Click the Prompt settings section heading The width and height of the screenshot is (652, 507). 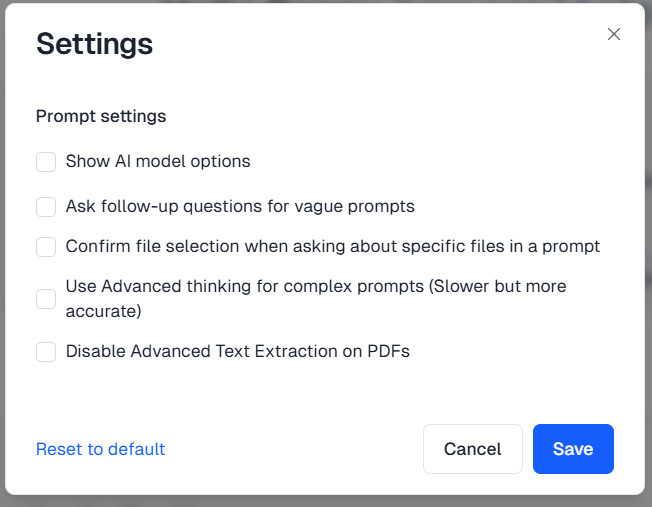pyautogui.click(x=101, y=116)
